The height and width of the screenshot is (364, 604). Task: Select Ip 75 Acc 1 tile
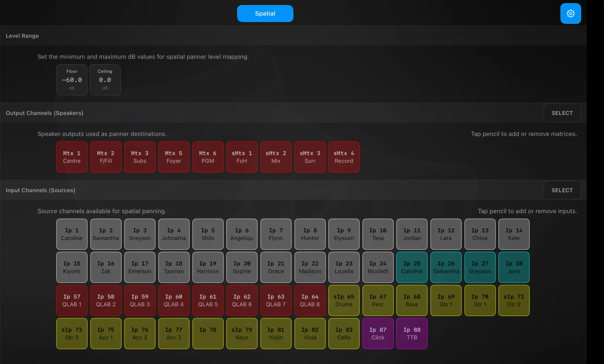(x=106, y=333)
